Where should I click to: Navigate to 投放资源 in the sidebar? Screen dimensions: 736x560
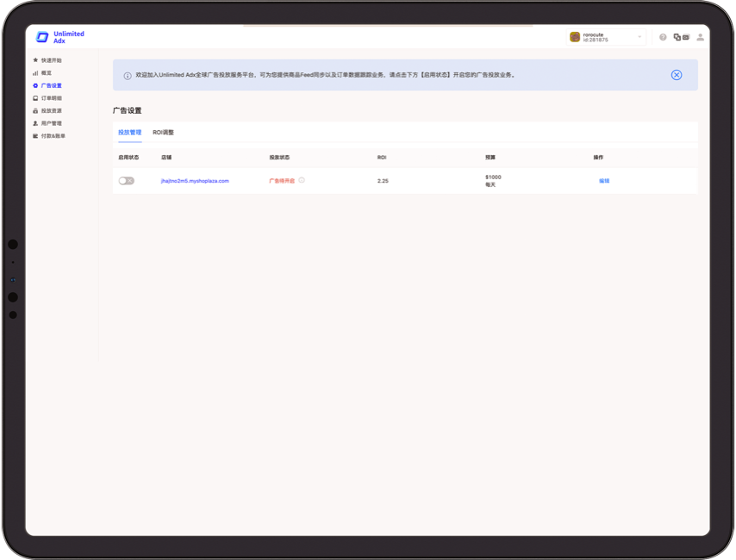(x=51, y=111)
